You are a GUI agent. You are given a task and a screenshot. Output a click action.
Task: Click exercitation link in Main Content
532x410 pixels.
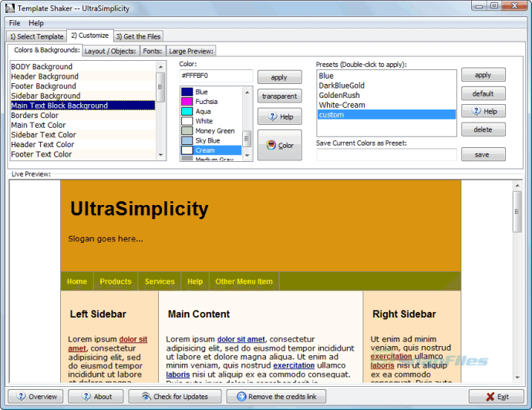(294, 365)
